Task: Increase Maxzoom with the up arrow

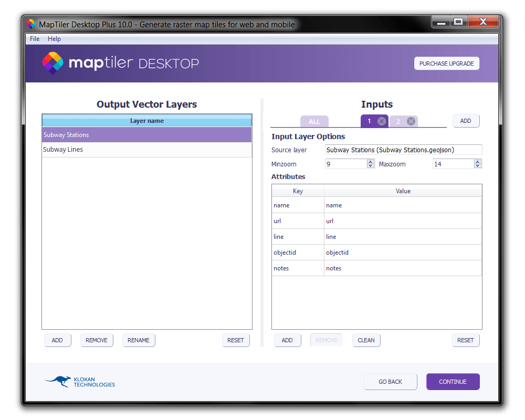Action: [x=477, y=161]
